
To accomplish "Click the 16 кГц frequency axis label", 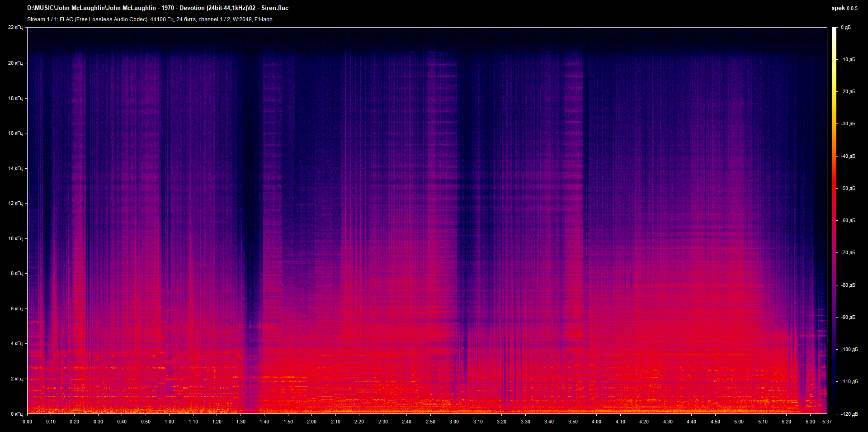I will tap(15, 133).
